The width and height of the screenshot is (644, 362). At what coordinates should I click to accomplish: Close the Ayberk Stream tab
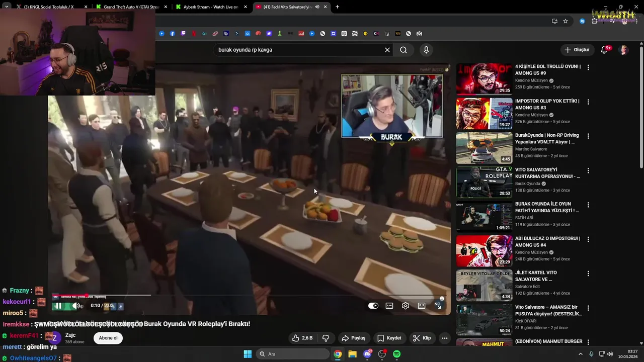click(246, 7)
